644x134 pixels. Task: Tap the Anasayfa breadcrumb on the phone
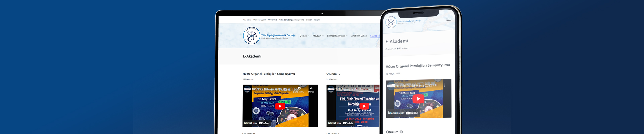(390, 49)
